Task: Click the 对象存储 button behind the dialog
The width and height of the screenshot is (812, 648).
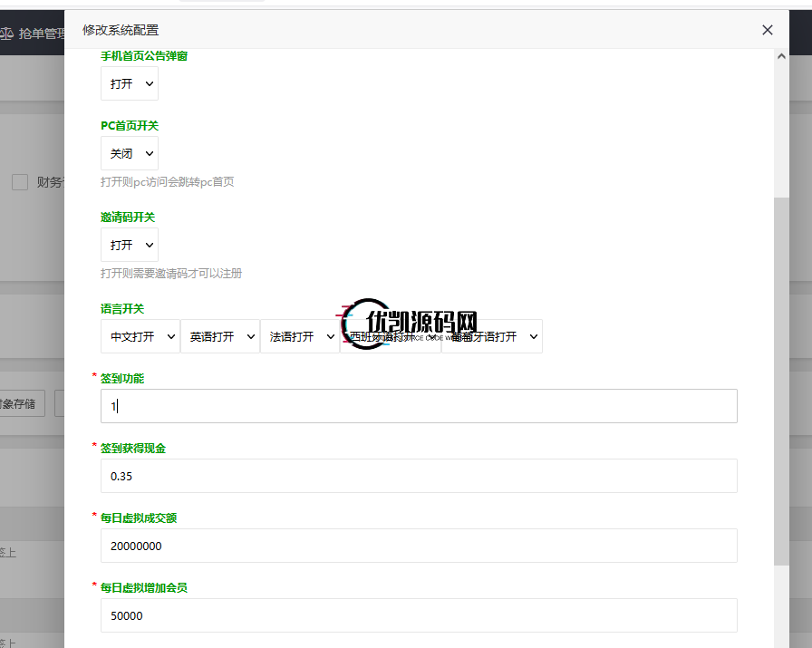Action: 23,404
